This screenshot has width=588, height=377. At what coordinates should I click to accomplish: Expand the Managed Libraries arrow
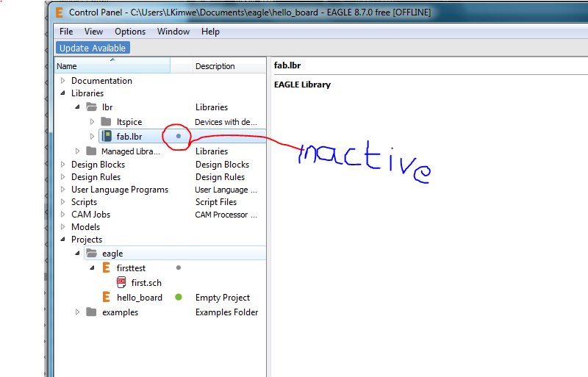tap(78, 151)
